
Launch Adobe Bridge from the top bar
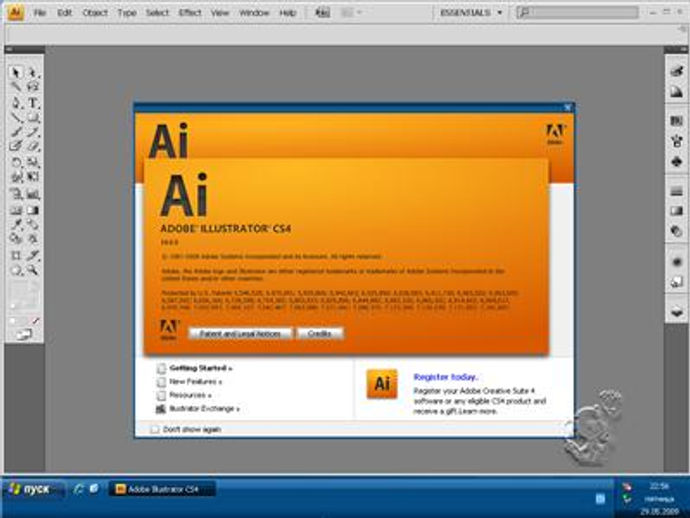tap(323, 13)
